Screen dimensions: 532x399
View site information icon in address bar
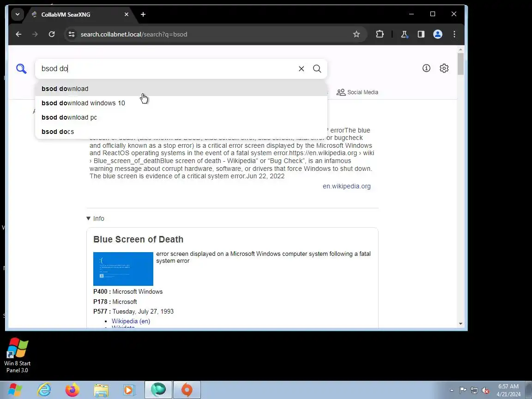point(72,34)
